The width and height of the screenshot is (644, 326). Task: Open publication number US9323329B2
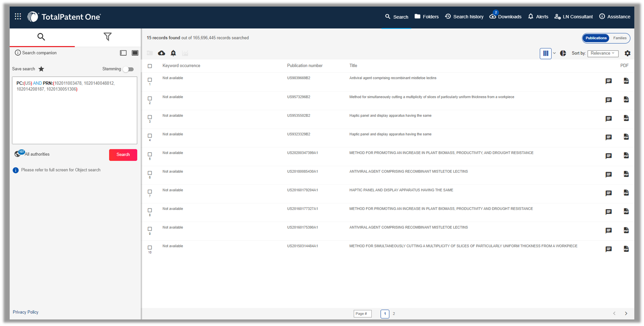[299, 134]
